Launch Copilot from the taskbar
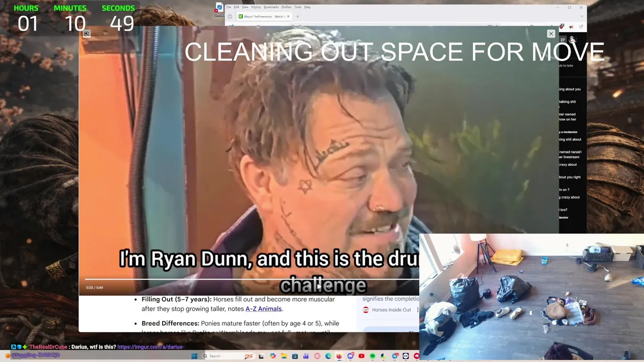Viewport: 644px width, 362px height. pos(273,356)
